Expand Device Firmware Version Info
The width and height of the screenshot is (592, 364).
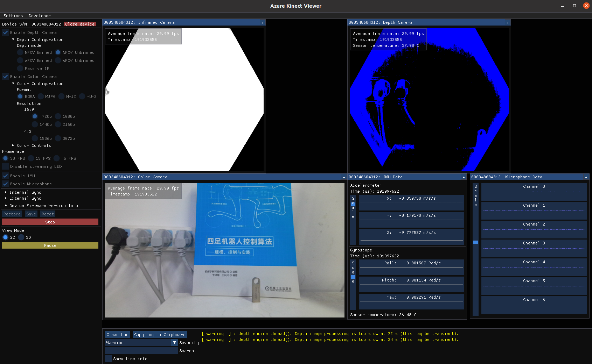(6, 206)
